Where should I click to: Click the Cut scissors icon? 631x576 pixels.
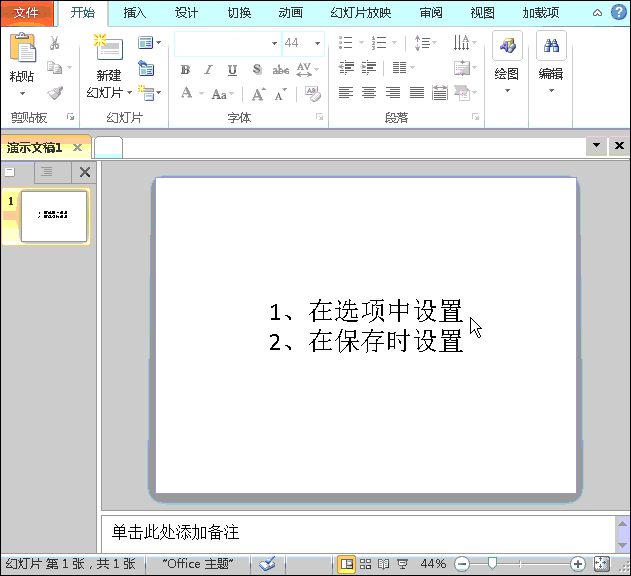[x=55, y=43]
